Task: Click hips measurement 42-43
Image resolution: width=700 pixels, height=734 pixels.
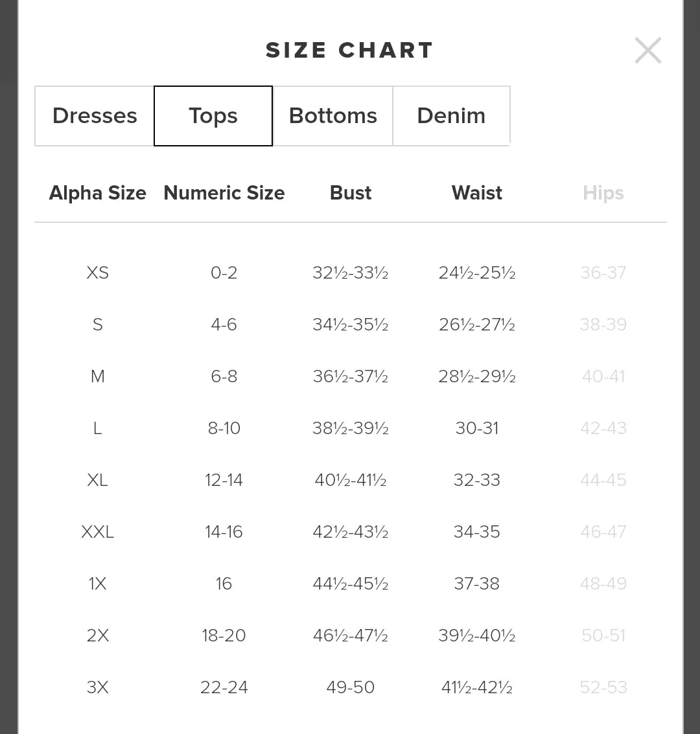Action: (x=603, y=428)
